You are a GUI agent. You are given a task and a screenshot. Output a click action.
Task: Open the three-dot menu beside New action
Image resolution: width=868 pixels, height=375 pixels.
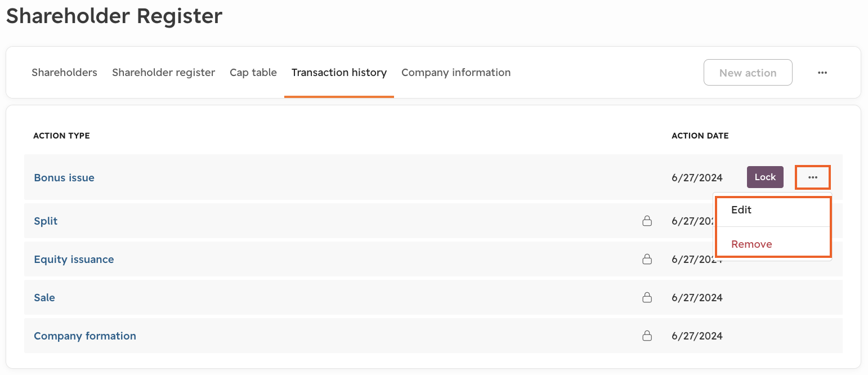click(822, 73)
